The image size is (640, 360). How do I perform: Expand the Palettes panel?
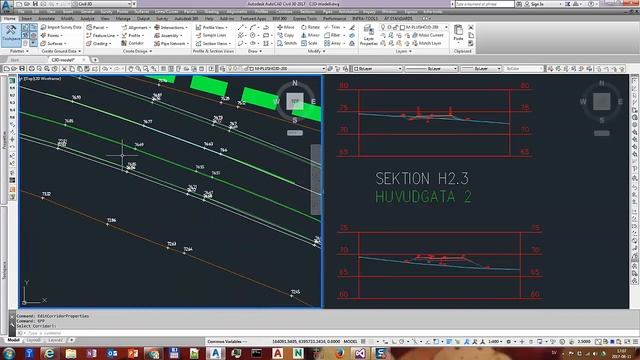coord(20,51)
